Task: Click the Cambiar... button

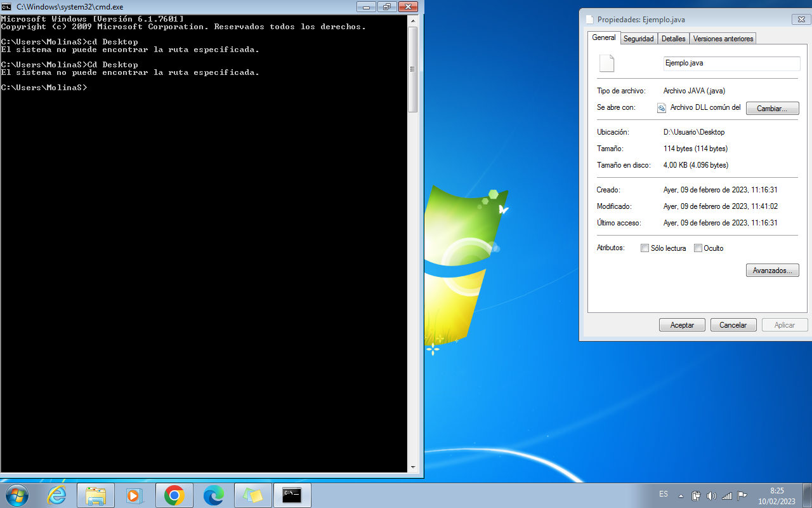Action: click(772, 109)
